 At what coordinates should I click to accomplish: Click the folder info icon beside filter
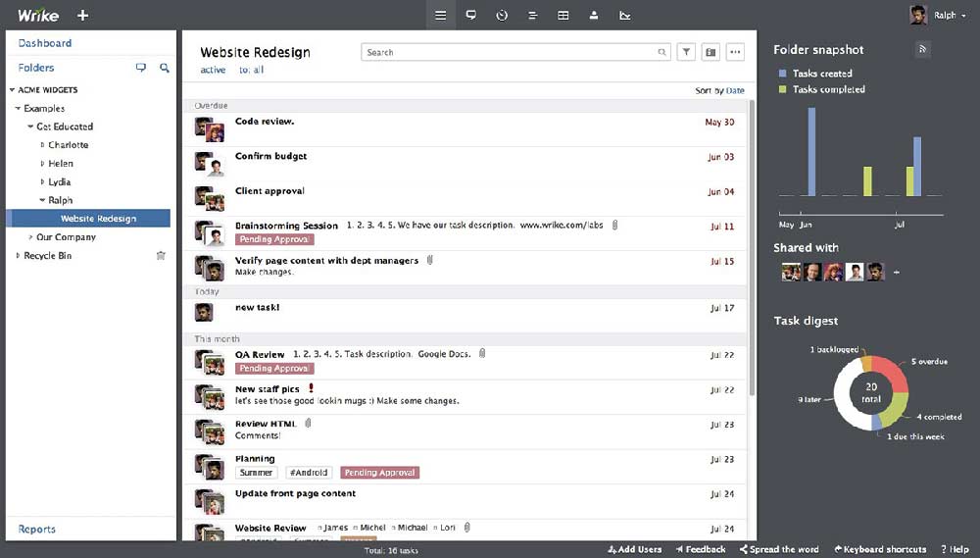(710, 52)
